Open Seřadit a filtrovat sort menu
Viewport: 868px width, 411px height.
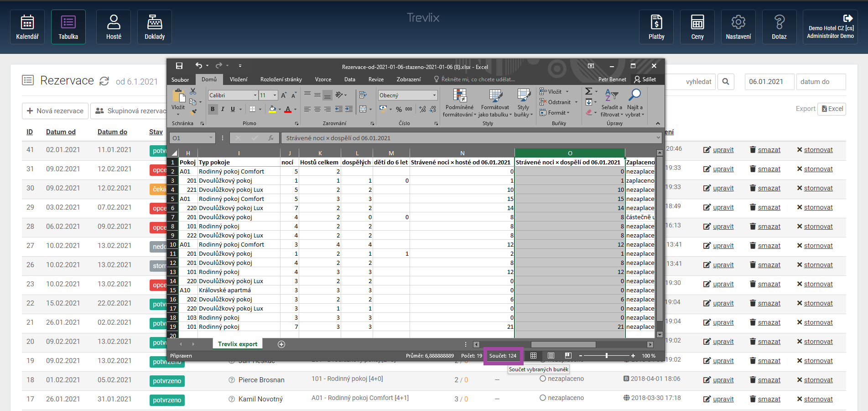(611, 103)
